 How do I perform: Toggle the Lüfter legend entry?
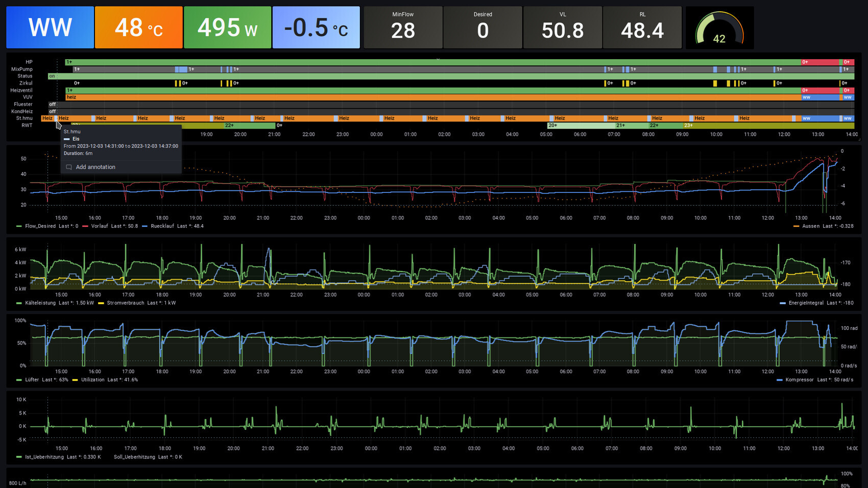tap(32, 380)
